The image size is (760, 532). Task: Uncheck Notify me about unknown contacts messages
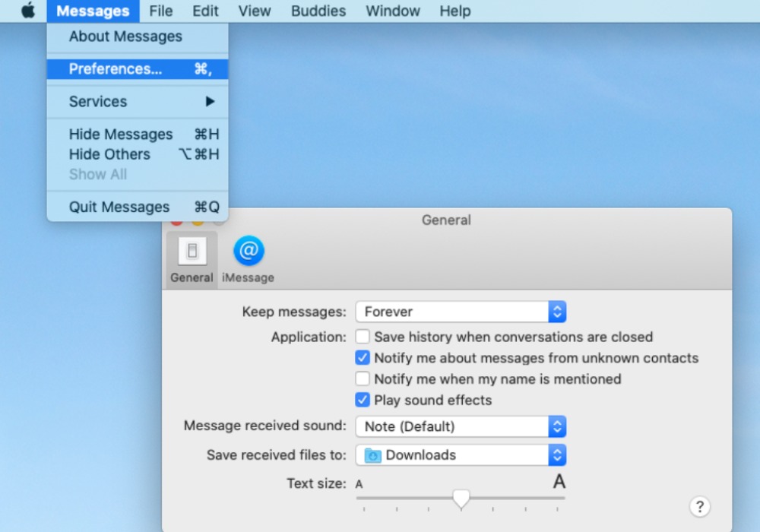(x=362, y=358)
